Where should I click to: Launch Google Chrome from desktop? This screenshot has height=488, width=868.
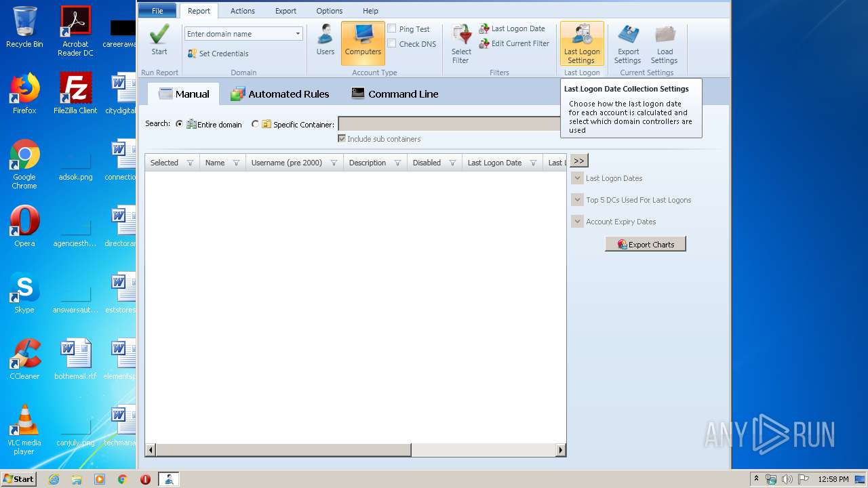coord(24,164)
